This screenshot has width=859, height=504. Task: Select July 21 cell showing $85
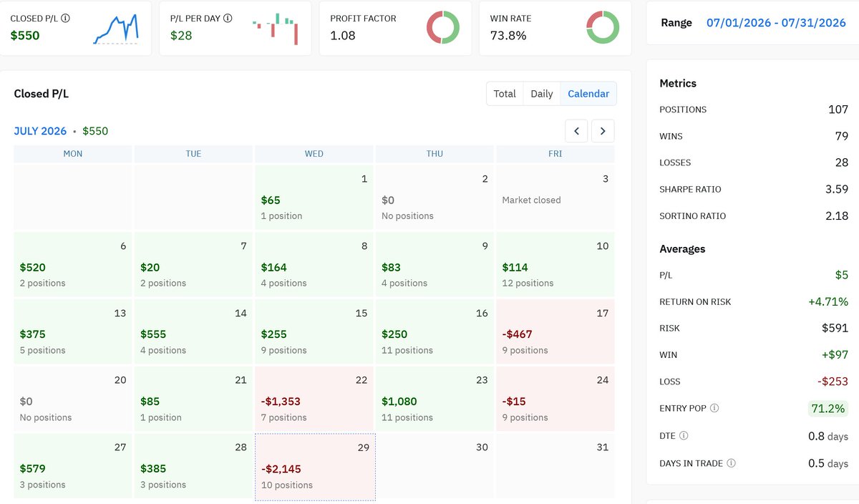point(193,399)
